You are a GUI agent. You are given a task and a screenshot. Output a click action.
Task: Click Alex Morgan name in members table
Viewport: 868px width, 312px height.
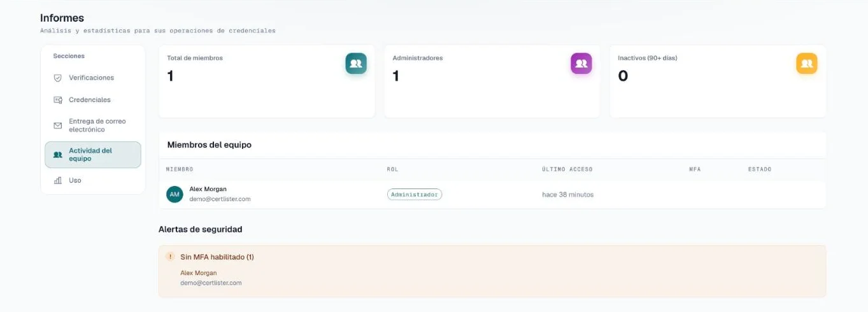[208, 189]
